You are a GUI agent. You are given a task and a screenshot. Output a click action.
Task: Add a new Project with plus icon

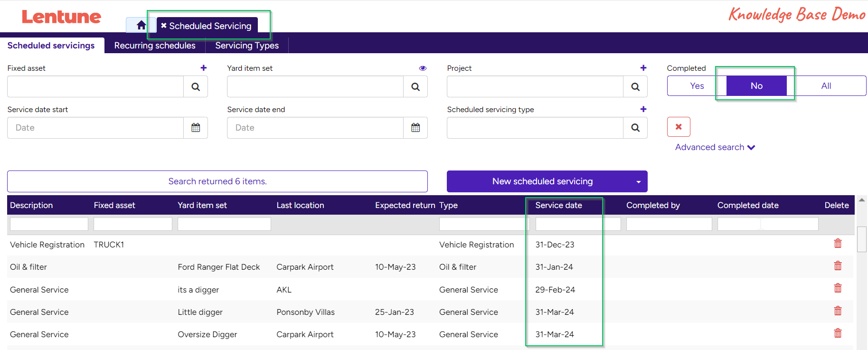click(643, 68)
